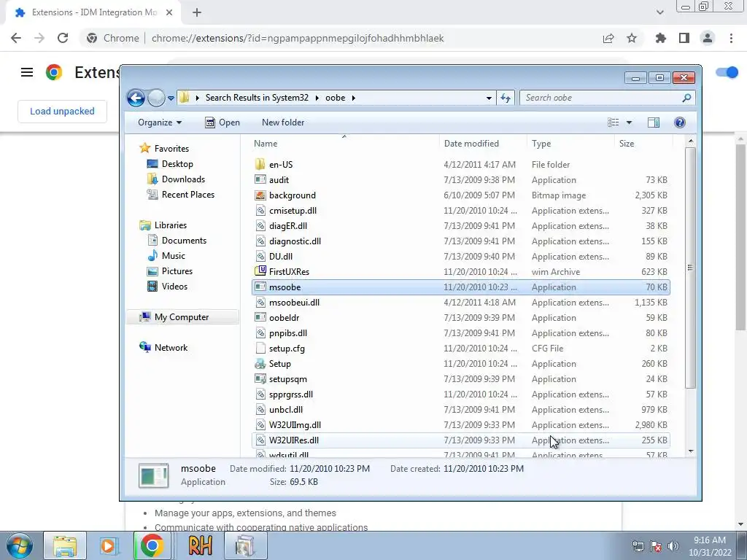Screen dimensions: 747x560
Task: Open the Organize menu
Action: coord(160,122)
